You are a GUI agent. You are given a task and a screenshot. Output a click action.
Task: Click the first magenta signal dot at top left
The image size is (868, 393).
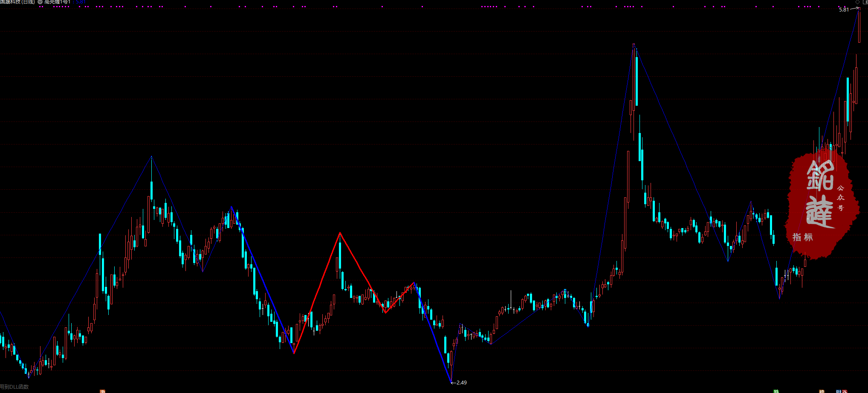pyautogui.click(x=40, y=7)
